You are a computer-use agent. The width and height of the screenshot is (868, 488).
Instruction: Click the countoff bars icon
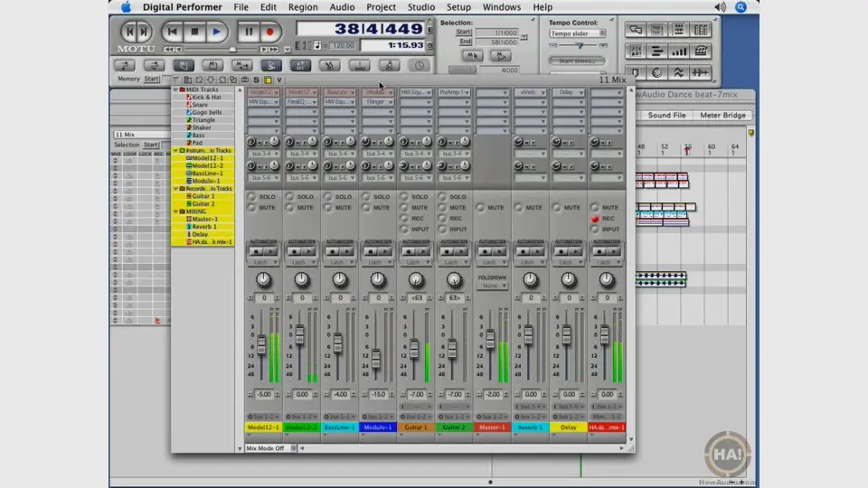pyautogui.click(x=359, y=66)
